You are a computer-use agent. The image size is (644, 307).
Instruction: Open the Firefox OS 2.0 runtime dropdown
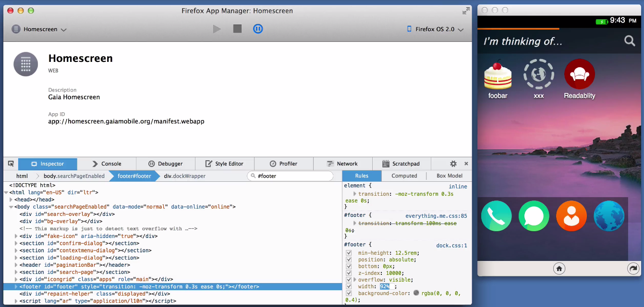(435, 29)
